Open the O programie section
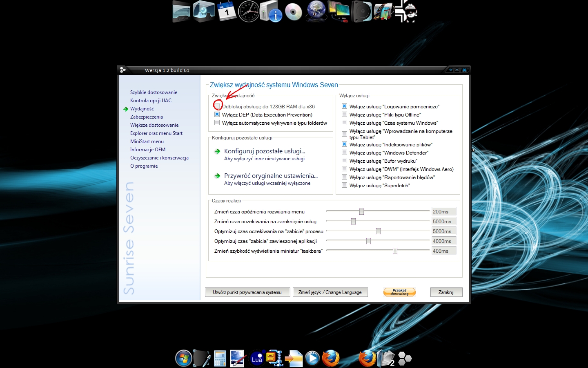Screen dimensions: 588x368 pyautogui.click(x=144, y=166)
